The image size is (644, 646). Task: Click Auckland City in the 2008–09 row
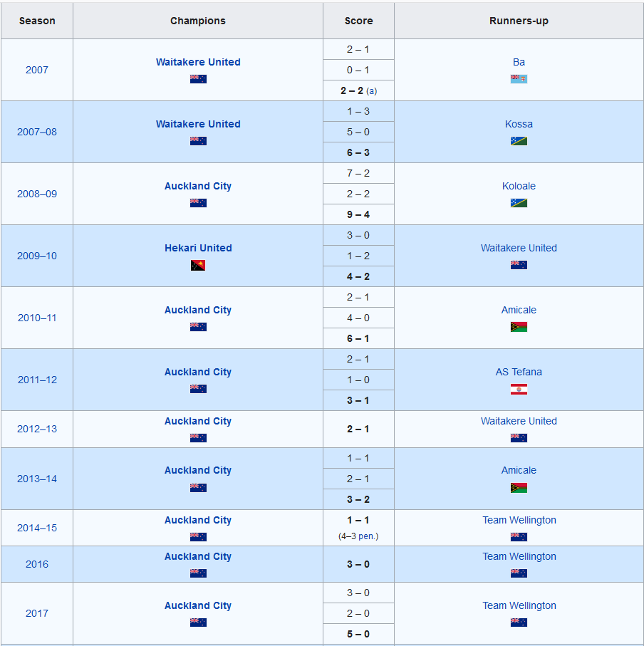198,186
